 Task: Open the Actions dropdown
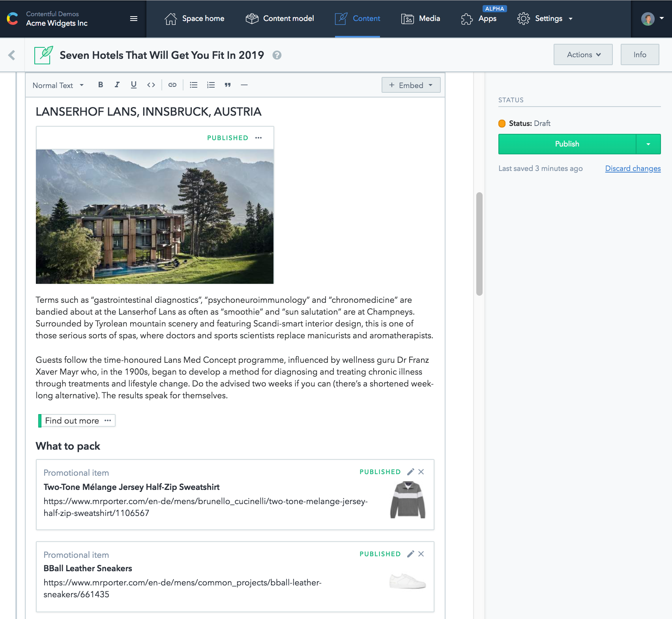(x=583, y=54)
